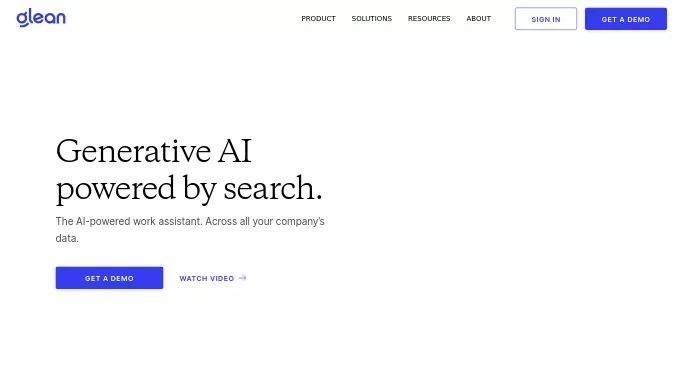683x384 pixels.
Task: Click the letter 'g' in Glean logo
Action: pos(22,19)
